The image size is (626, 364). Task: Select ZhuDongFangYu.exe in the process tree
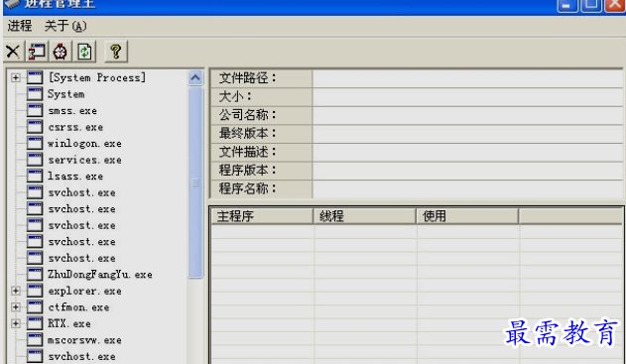tap(100, 275)
